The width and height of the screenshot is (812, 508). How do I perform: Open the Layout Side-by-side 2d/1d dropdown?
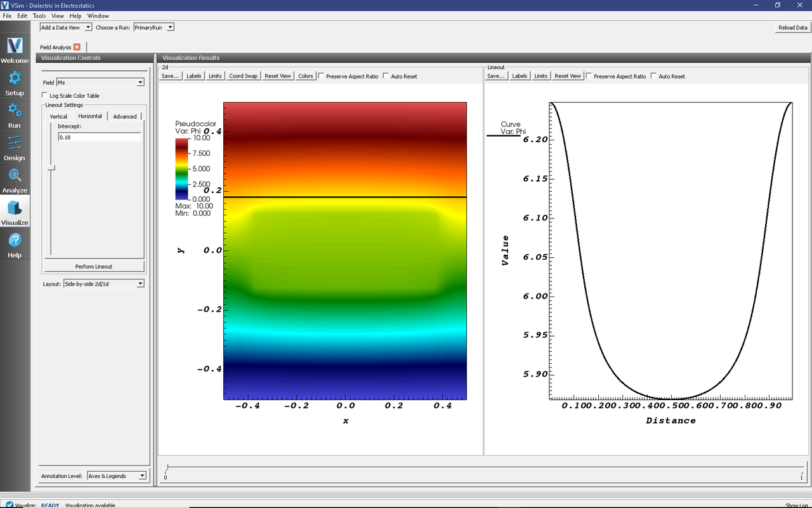click(104, 284)
